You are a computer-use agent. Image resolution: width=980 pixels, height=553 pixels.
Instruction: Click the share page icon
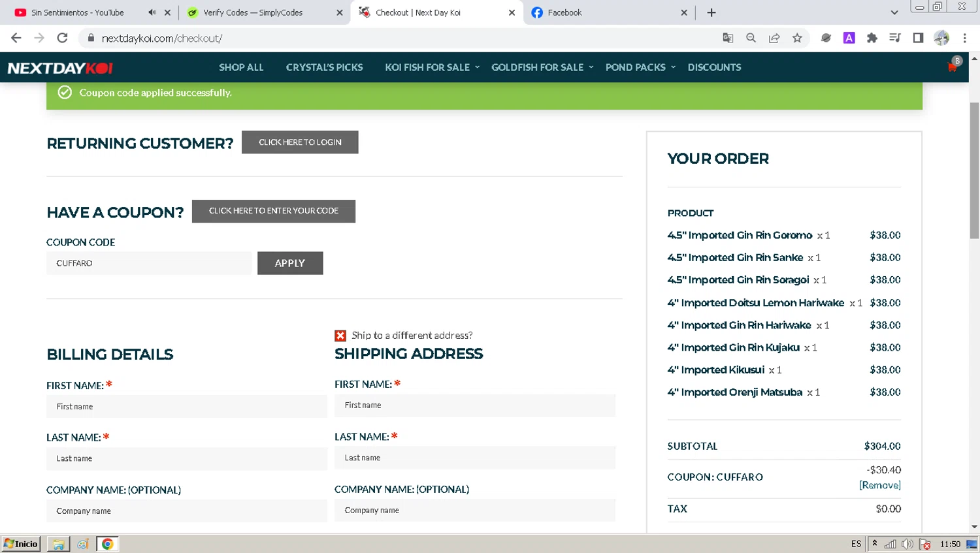pos(774,38)
